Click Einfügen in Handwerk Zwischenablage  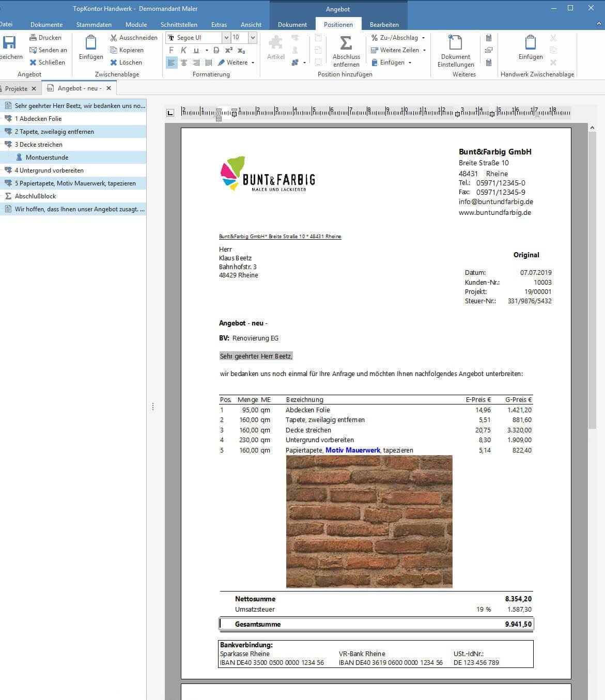click(x=531, y=48)
